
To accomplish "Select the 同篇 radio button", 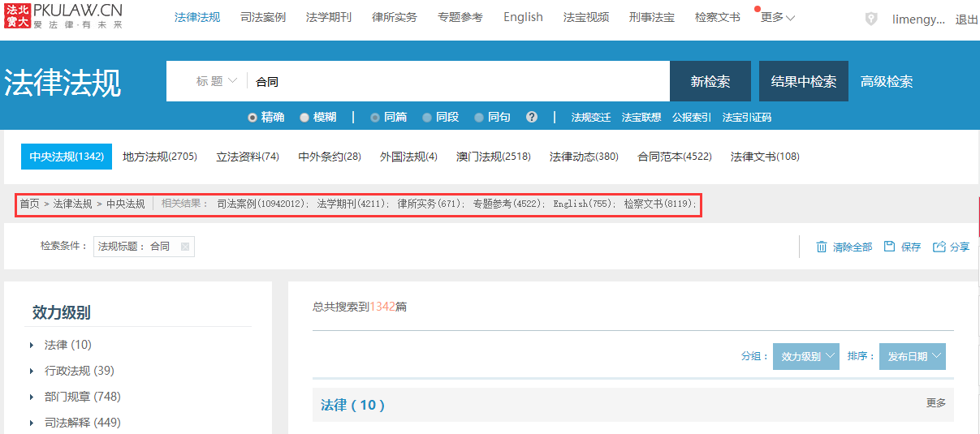I will click(375, 117).
